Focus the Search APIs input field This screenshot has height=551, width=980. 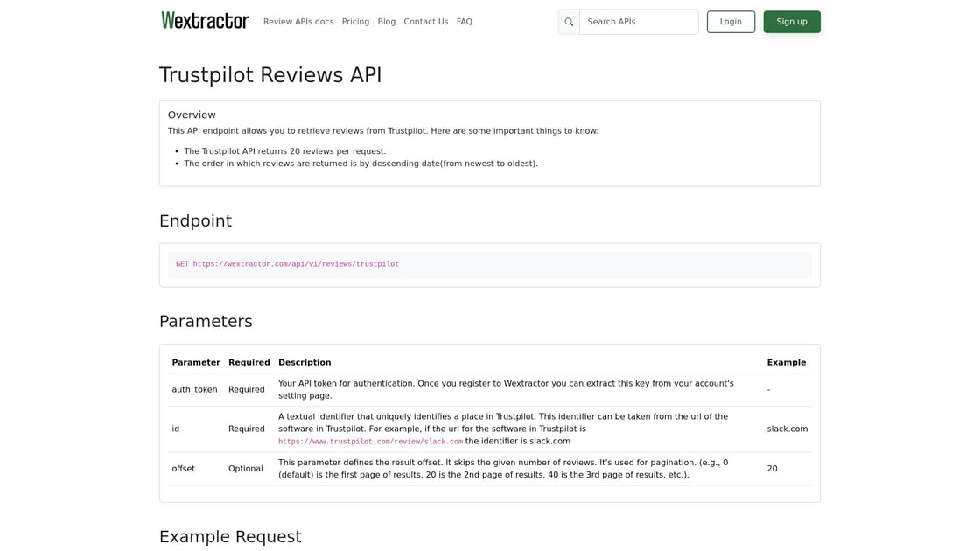click(x=639, y=22)
